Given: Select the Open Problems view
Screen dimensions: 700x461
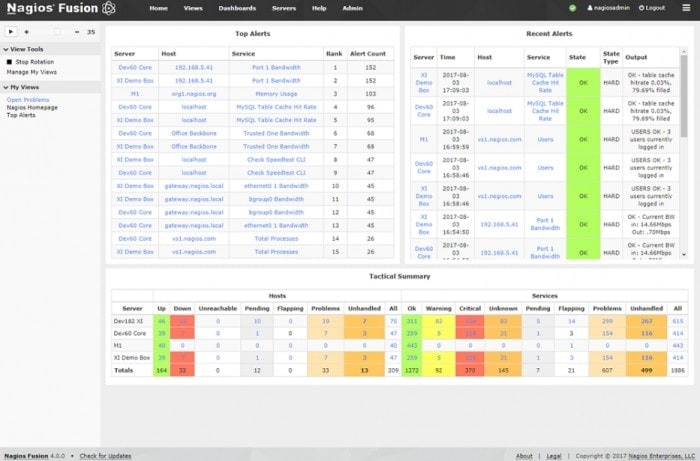Looking at the screenshot, I should click(x=28, y=100).
